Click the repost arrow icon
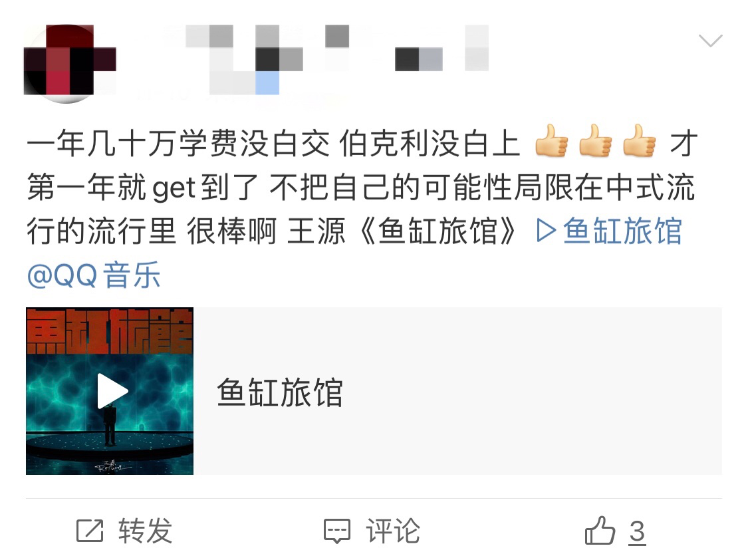The image size is (748, 560). [90, 531]
